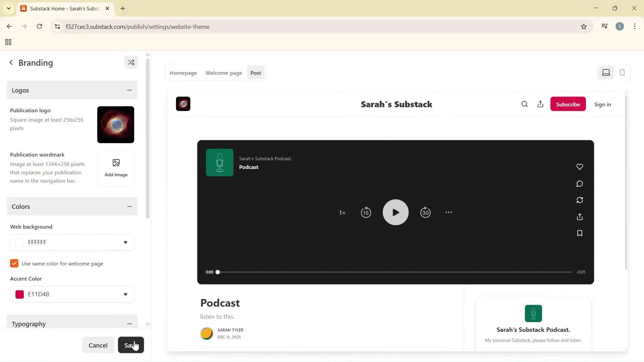Image resolution: width=644 pixels, height=362 pixels.
Task: Switch to desktop preview view
Action: click(606, 72)
